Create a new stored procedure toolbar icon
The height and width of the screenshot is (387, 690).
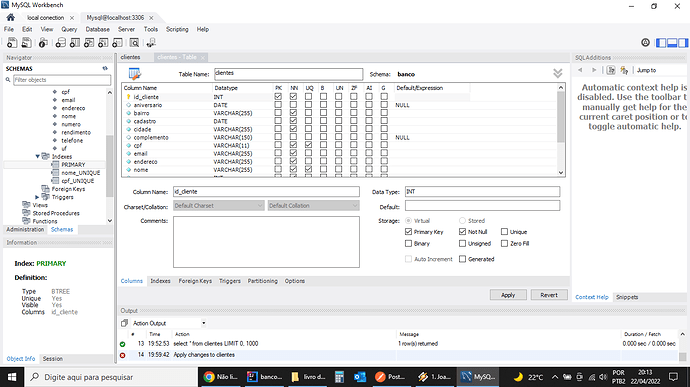(103, 43)
